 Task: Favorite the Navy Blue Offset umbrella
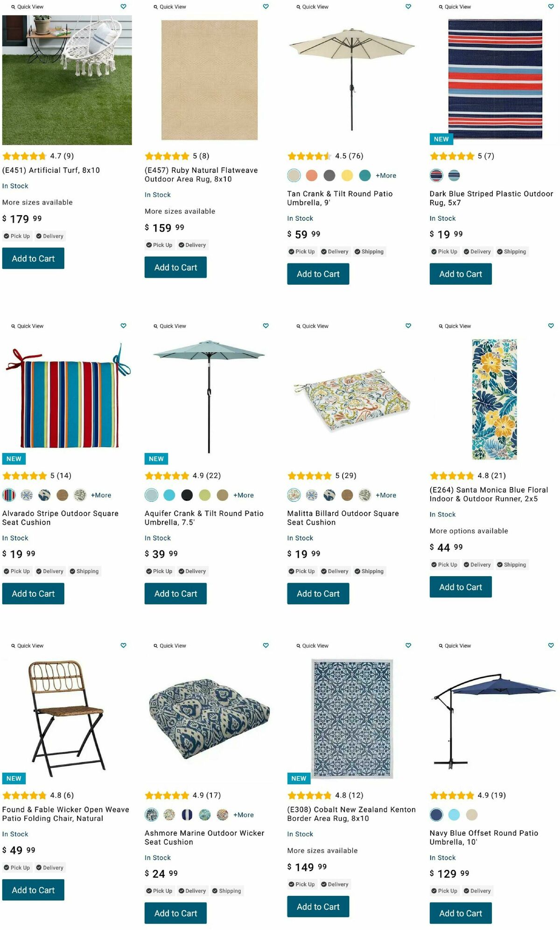click(551, 646)
